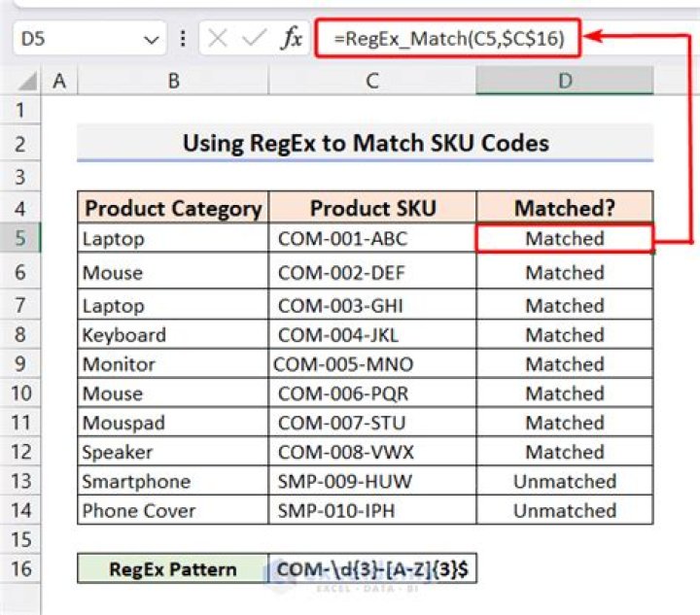The width and height of the screenshot is (700, 615).
Task: Select row 10 header
Action: coord(20,393)
